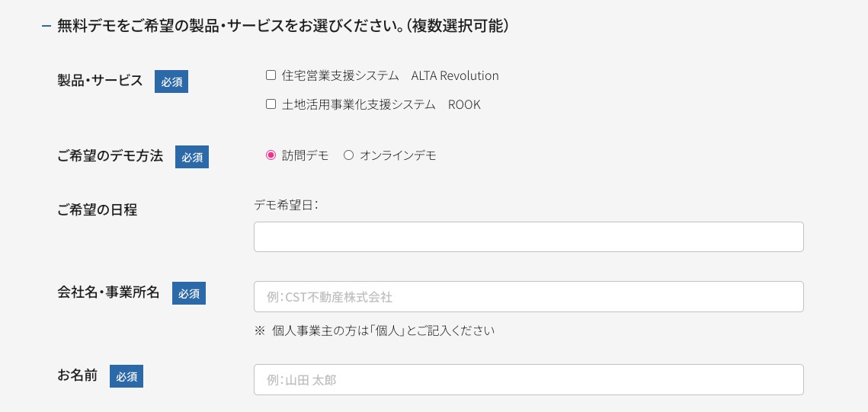
Task: Click the 個人事業主 note below company field
Action: (x=375, y=331)
